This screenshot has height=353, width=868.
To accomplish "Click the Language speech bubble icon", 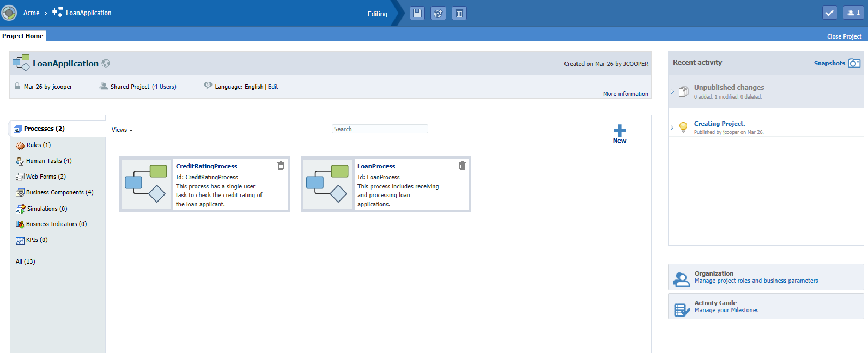I will 208,86.
